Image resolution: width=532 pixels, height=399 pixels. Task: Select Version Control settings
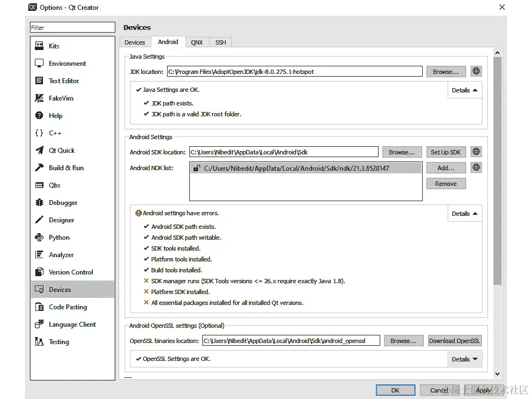click(x=72, y=272)
